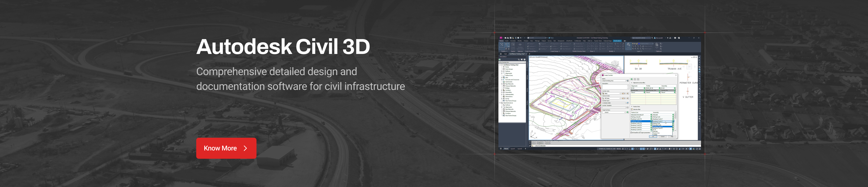Open the Insert ribbon tab
868x187 pixels.
coord(507,41)
